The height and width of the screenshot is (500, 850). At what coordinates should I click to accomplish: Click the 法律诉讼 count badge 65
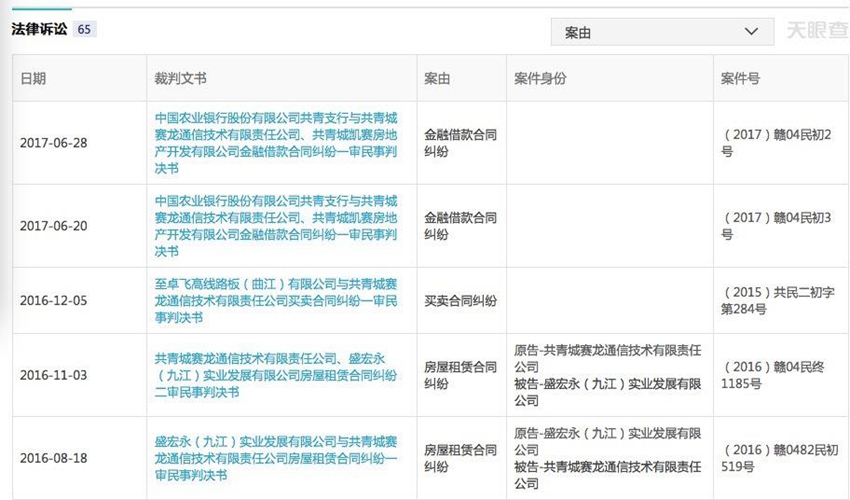coord(84,29)
